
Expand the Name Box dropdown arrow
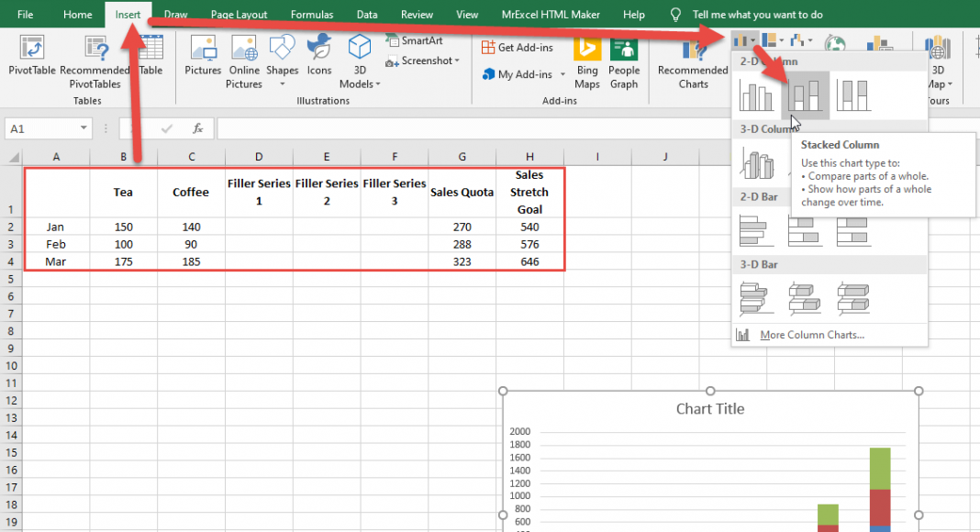tap(84, 129)
